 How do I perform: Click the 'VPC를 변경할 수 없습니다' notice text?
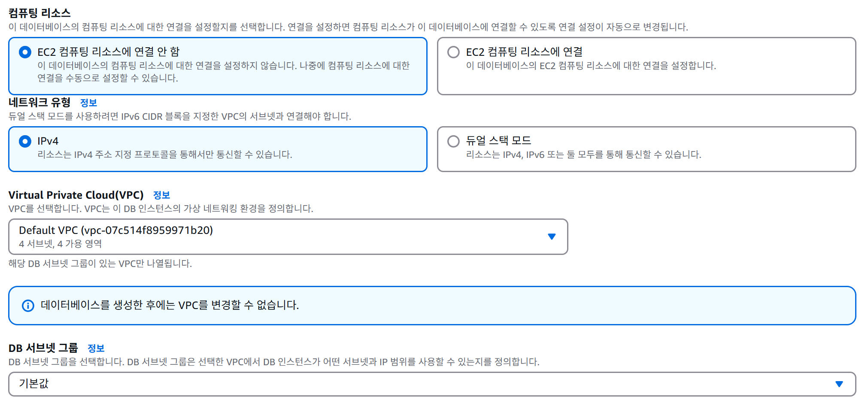[x=170, y=305]
